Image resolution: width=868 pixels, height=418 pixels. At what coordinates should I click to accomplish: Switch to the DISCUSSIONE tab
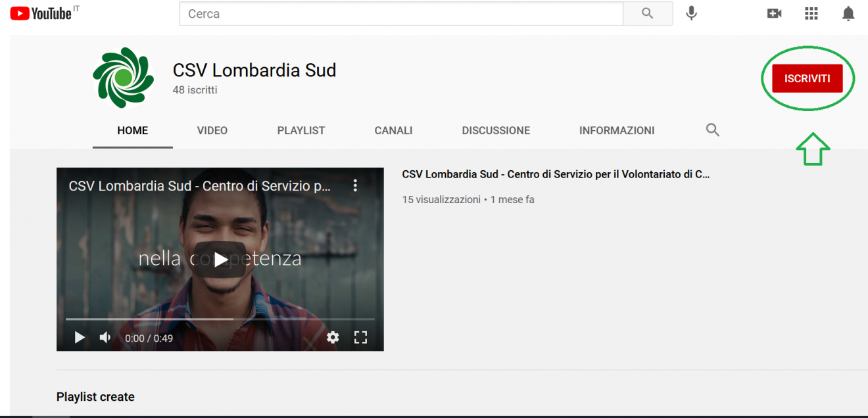[x=496, y=130]
